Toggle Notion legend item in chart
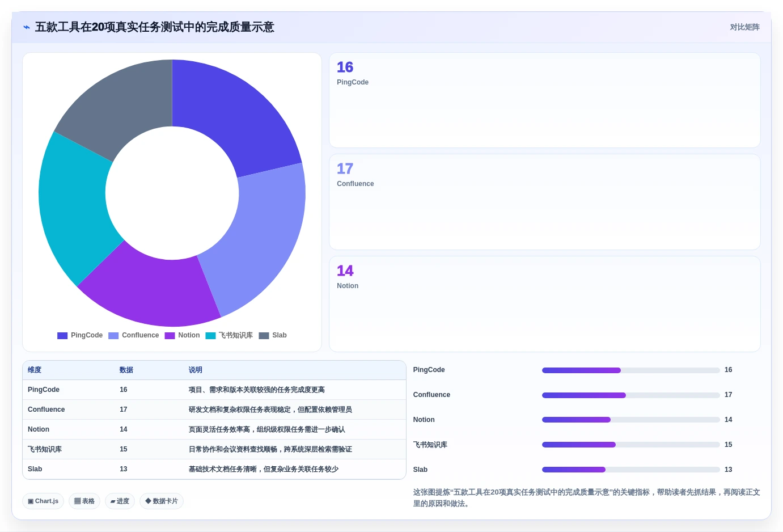 [x=182, y=335]
